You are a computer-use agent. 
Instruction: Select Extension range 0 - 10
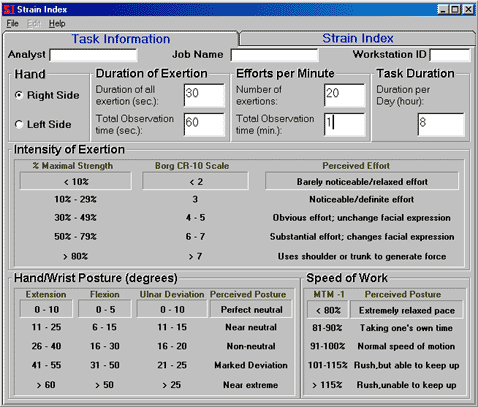46,309
